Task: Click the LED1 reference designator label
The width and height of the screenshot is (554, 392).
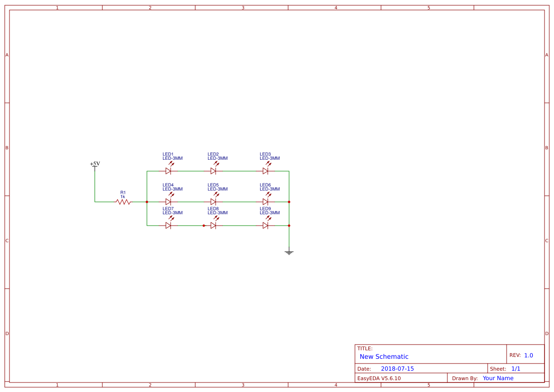Action: click(168, 154)
